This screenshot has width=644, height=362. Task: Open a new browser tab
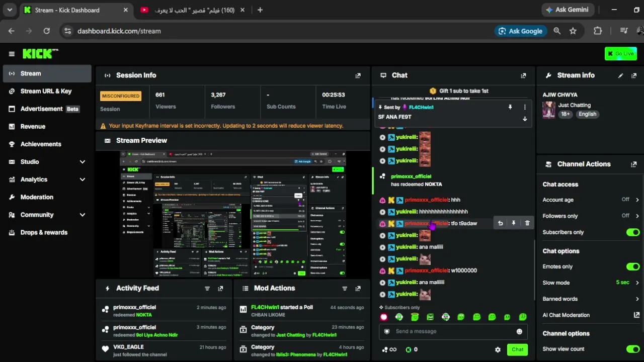(x=260, y=10)
